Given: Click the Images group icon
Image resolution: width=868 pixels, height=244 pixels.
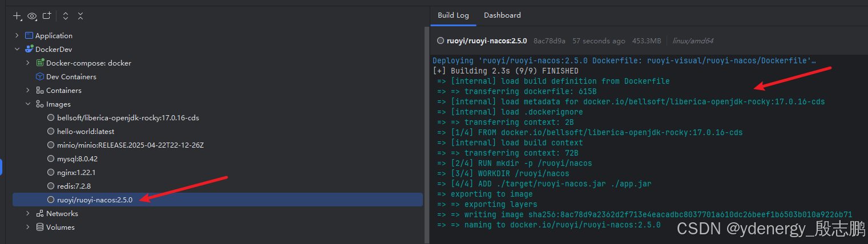Looking at the screenshot, I should click(x=40, y=104).
